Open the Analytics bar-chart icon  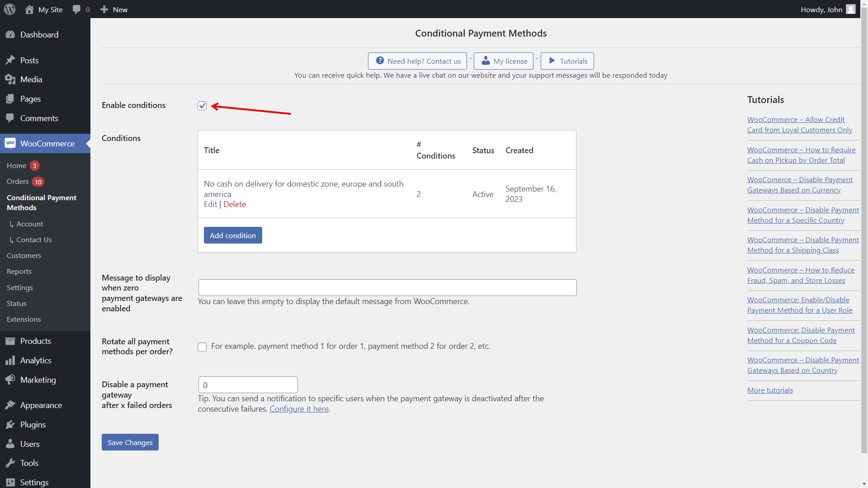click(x=10, y=360)
